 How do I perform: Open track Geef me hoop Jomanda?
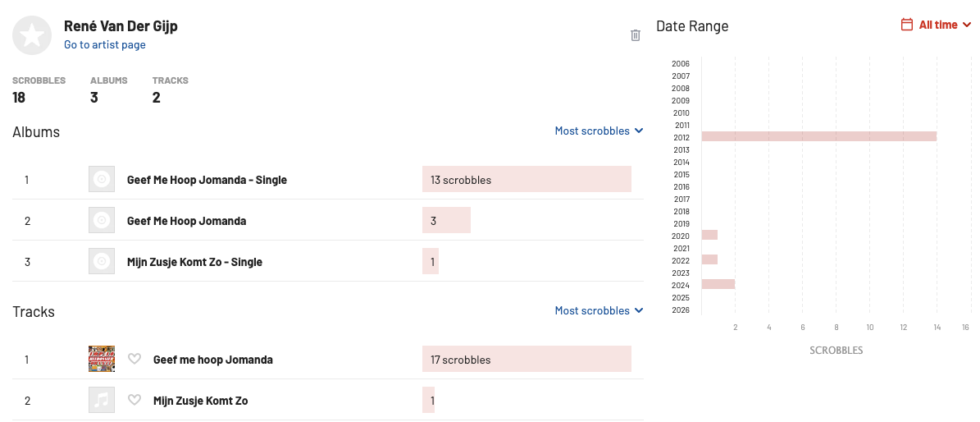tap(213, 360)
